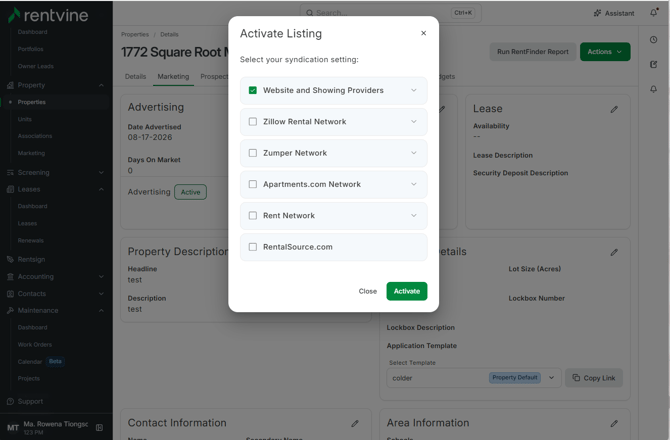This screenshot has height=440, width=670.
Task: Expand the Apartments.com Network chevron
Action: click(x=414, y=184)
